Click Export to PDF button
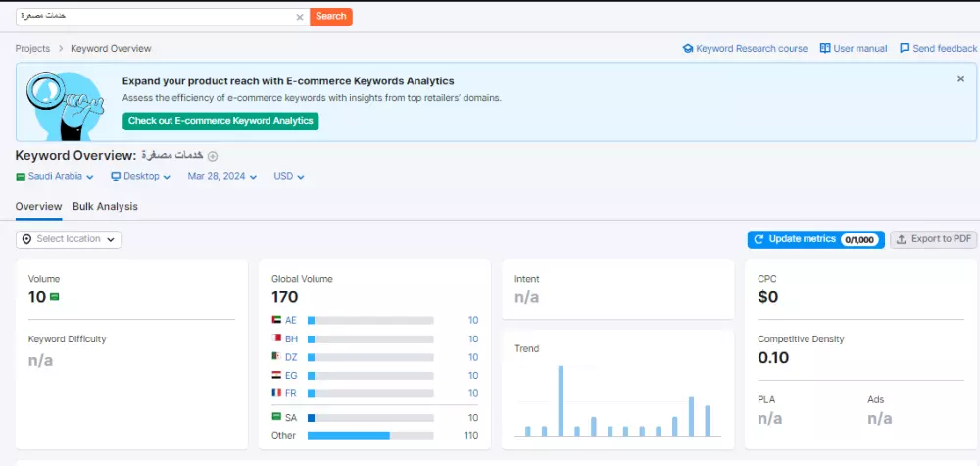This screenshot has width=980, height=466. [x=934, y=239]
